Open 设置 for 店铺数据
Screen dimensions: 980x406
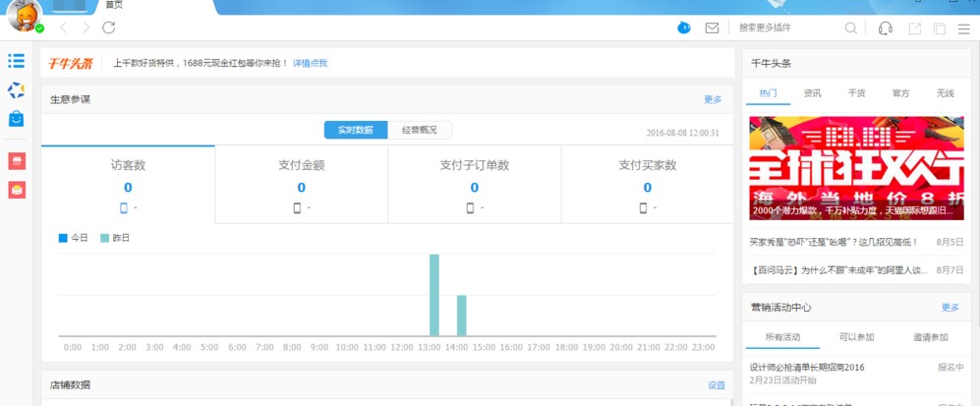coord(717,385)
